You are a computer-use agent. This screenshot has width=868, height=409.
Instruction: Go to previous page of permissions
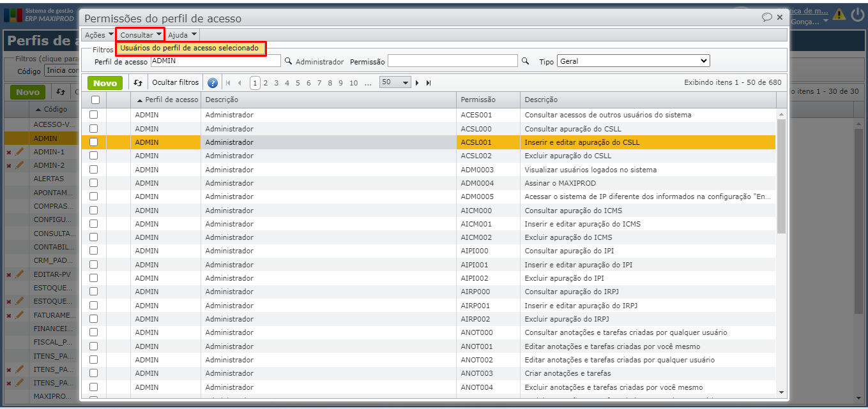click(240, 83)
